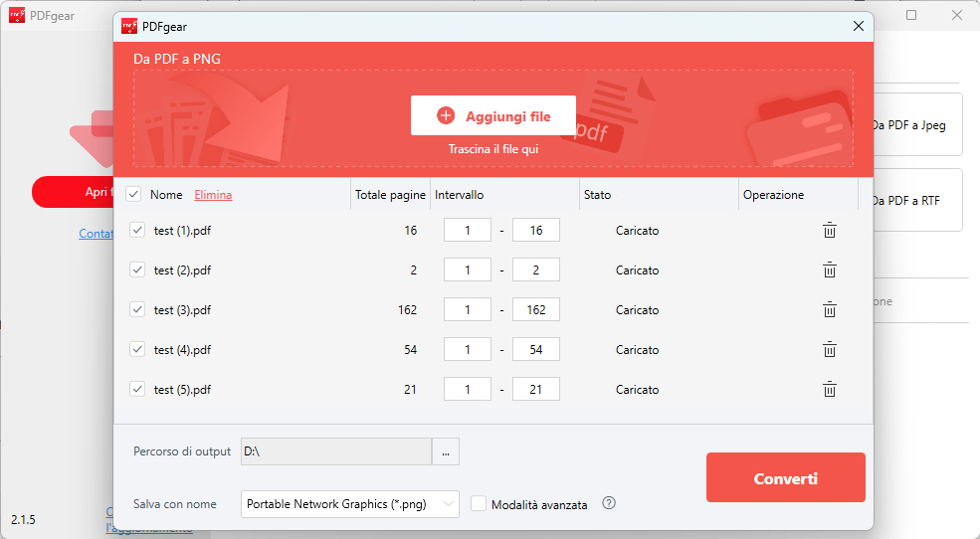Viewport: 980px width, 539px height.
Task: Delete test (1).pdf with its trash icon
Action: click(830, 230)
